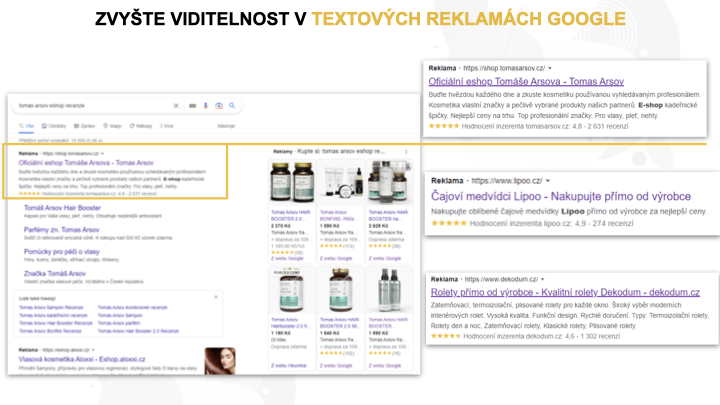
Task: Click the blue magnifier search icon
Action: [x=232, y=106]
